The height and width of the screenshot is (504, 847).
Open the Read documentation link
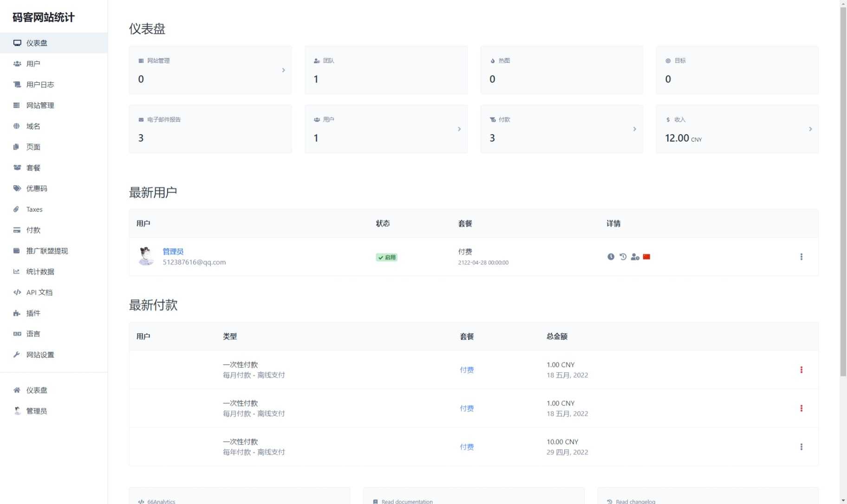474,496
